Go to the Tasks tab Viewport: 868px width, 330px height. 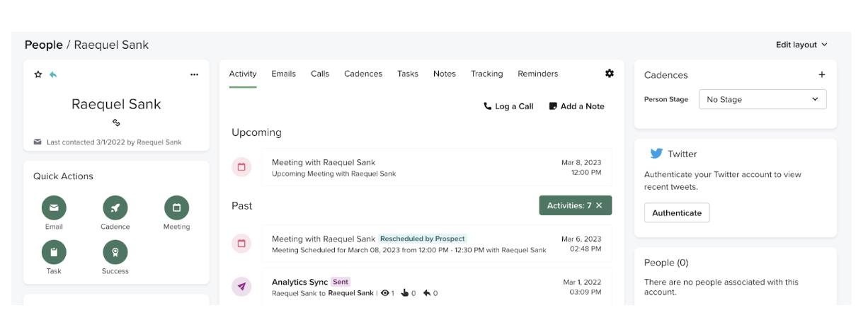pos(408,74)
